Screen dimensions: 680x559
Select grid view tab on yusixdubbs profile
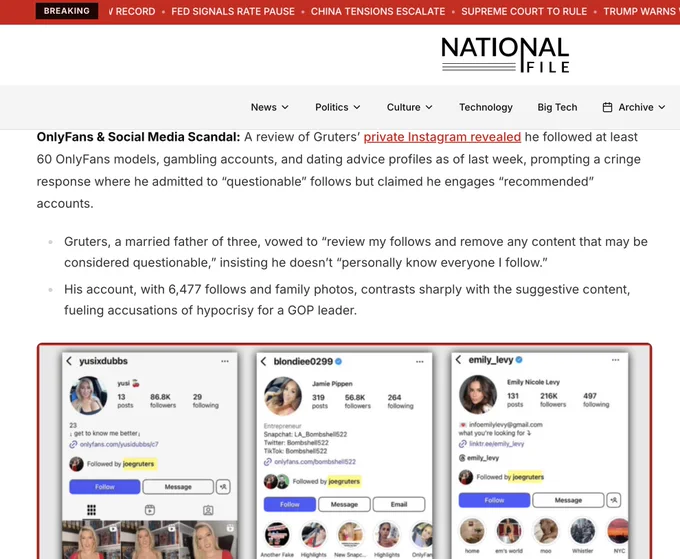(x=91, y=510)
